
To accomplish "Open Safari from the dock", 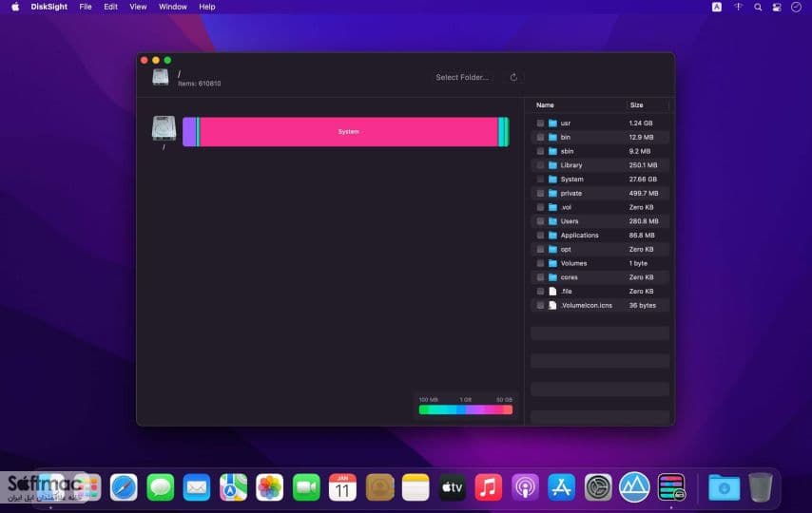I will [124, 487].
